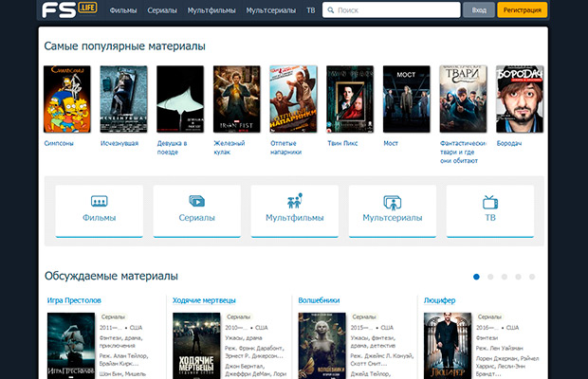The image size is (588, 379).
Task: Open the ТВ category tile icon
Action: 490,202
